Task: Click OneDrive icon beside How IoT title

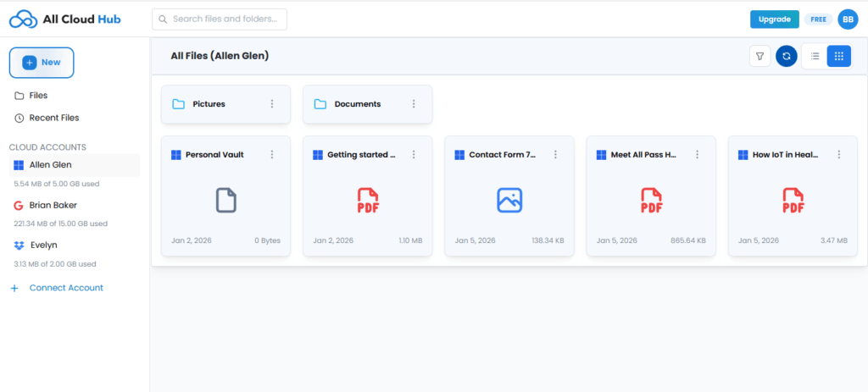Action: 743,155
